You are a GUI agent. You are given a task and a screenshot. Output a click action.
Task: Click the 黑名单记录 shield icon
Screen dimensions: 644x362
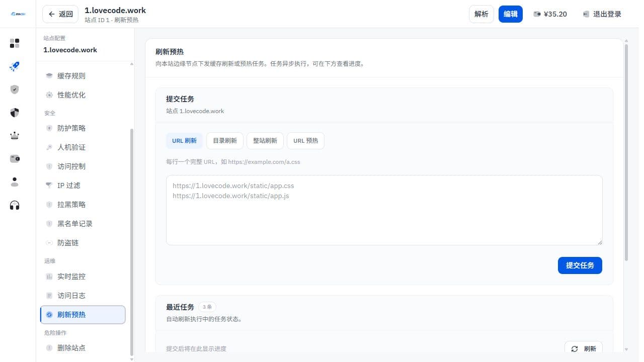tap(49, 224)
